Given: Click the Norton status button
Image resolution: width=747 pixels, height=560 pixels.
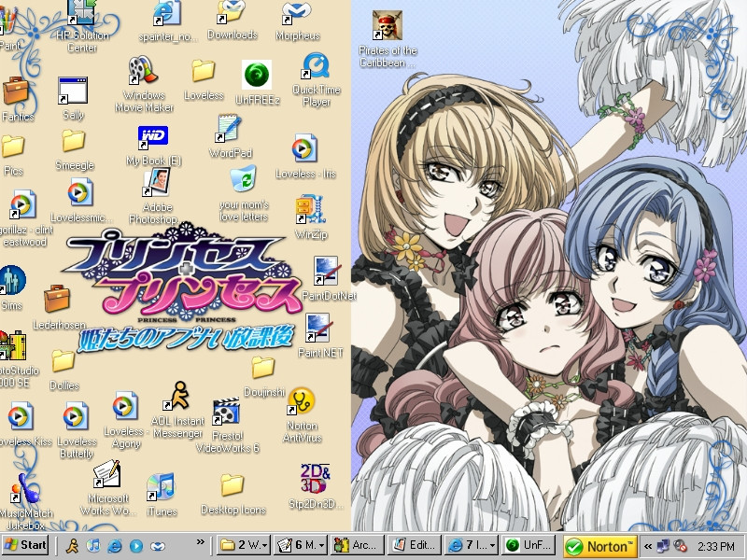Looking at the screenshot, I should [x=600, y=546].
